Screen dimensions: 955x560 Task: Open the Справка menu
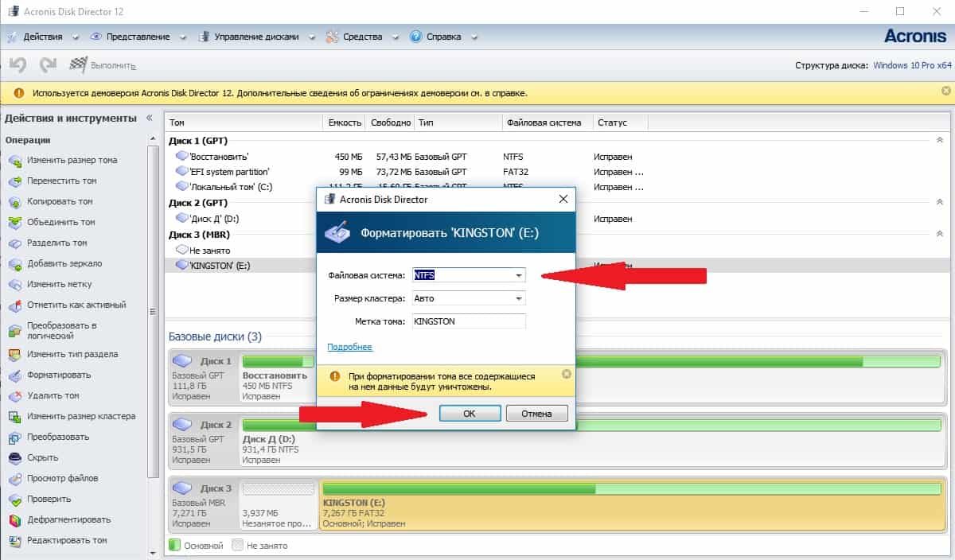(444, 37)
